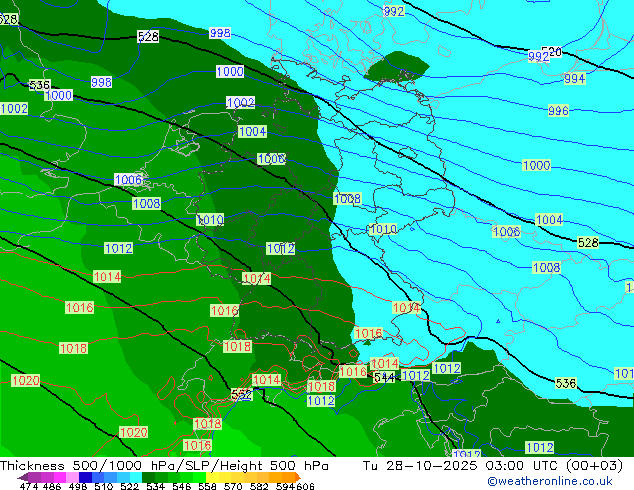Viewport: 634px width, 490px height.
Task: Click the 528 label beside the 1004 label
Action: pyautogui.click(x=588, y=243)
